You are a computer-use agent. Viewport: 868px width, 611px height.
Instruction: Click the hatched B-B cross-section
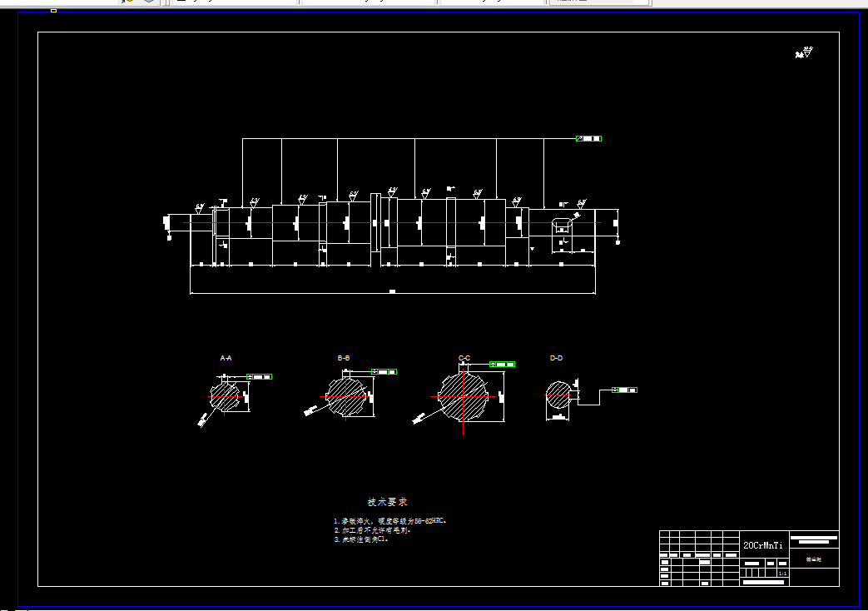tap(346, 396)
